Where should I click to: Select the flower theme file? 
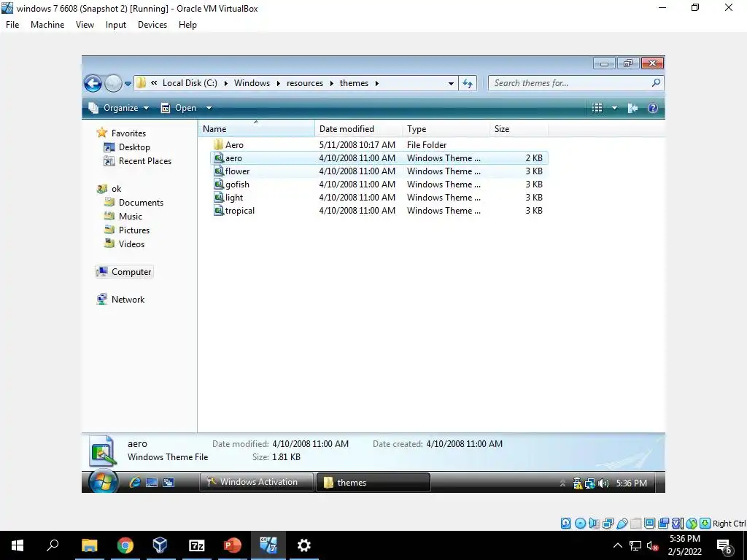coord(379,171)
